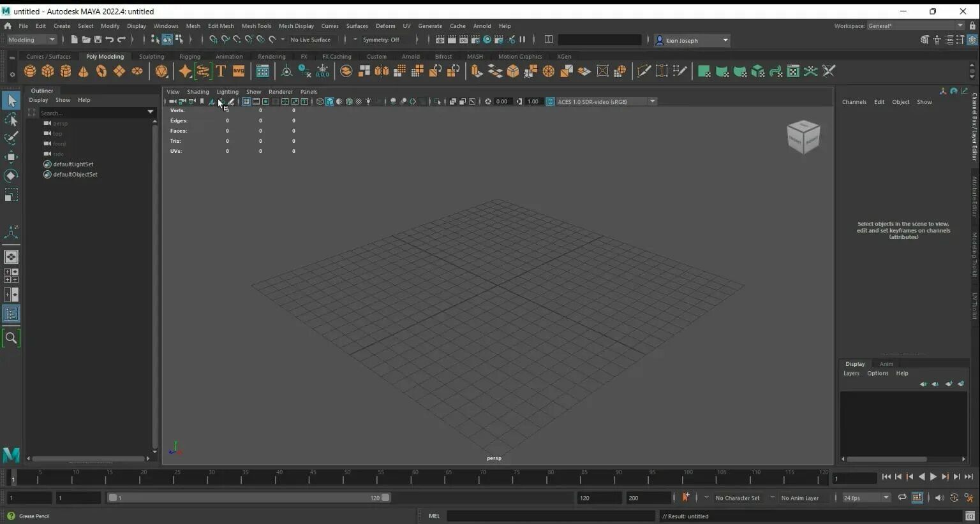Screen dimensions: 980x524
Task: Create a polygon cube from the shelf
Action: click(47, 71)
